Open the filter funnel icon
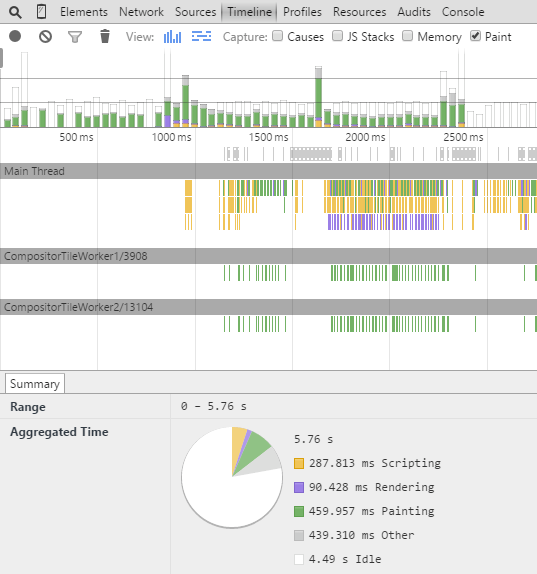The image size is (537, 574). (75, 37)
